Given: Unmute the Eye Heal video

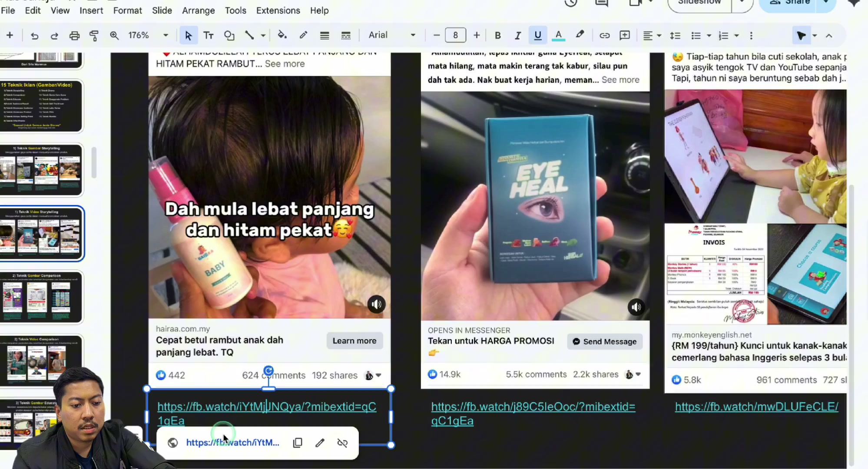Looking at the screenshot, I should 636,307.
